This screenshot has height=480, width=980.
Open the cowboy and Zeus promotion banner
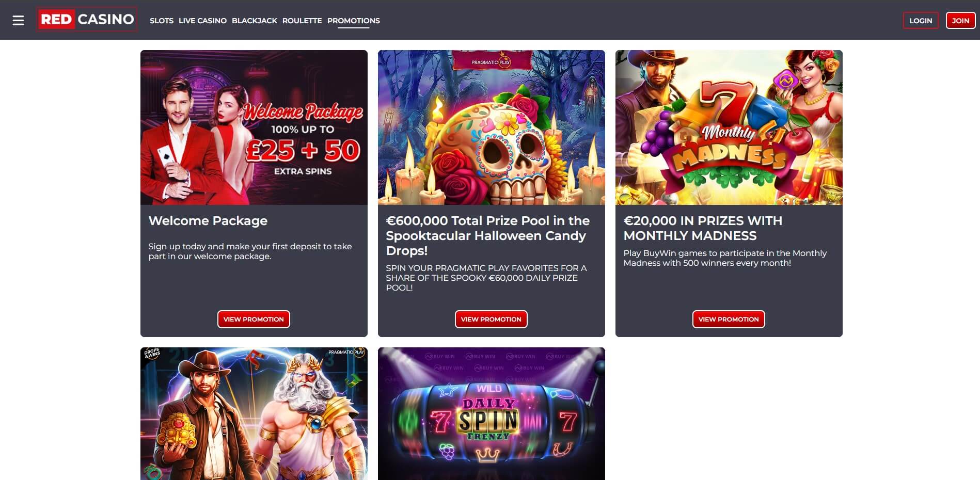coord(254,413)
